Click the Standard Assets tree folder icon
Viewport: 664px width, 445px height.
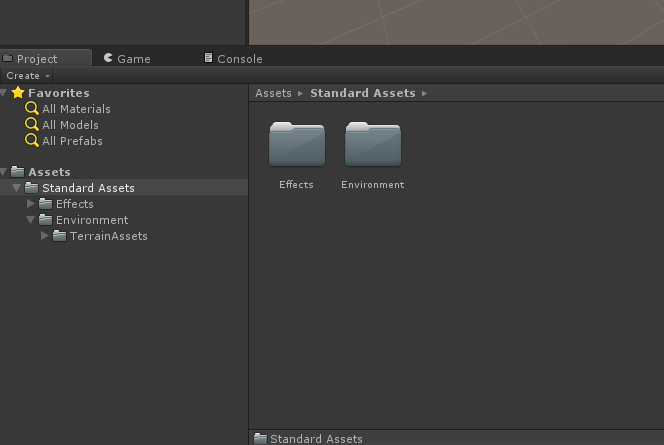31,187
